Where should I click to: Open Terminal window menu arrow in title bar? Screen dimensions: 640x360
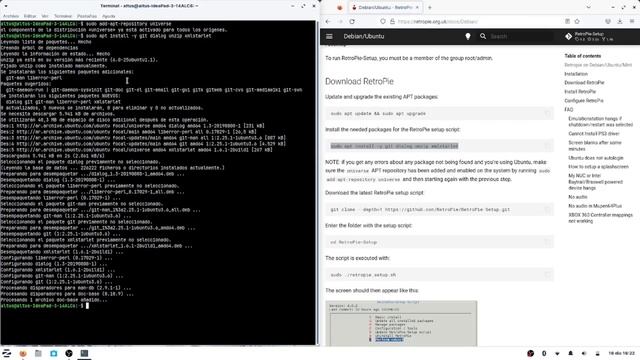pos(6,6)
